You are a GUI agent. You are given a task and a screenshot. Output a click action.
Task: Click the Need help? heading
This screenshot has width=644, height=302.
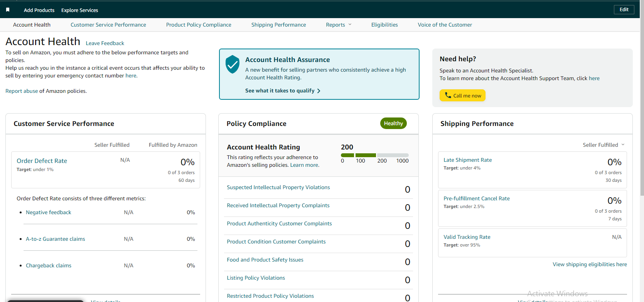(x=458, y=59)
